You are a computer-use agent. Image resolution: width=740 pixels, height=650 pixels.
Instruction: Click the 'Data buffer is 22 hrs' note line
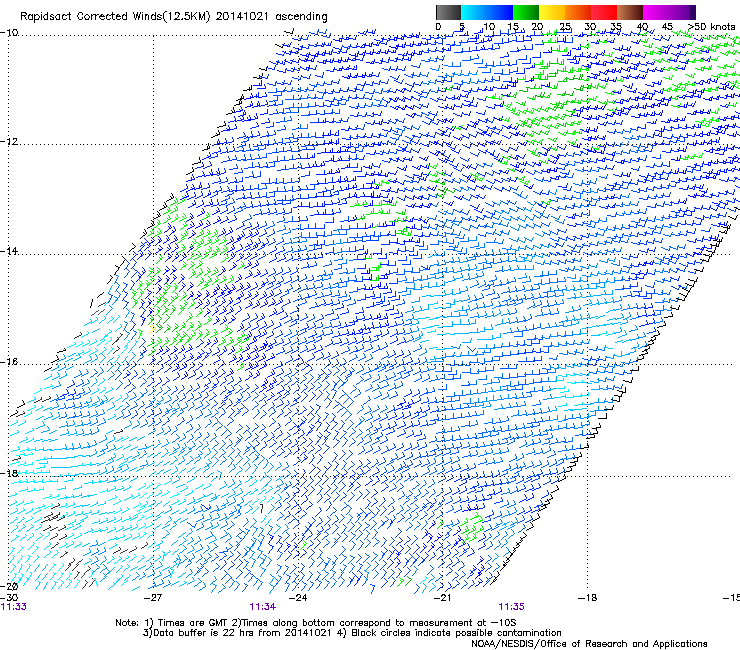point(352,633)
